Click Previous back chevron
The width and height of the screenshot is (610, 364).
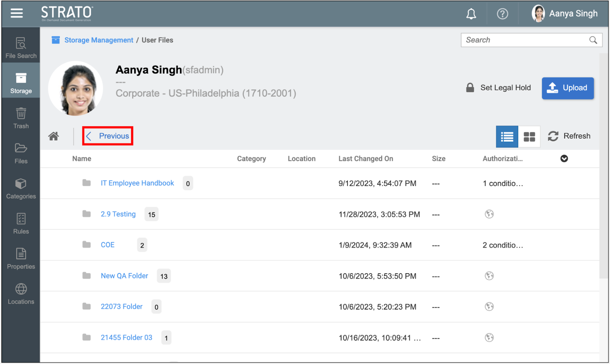pyautogui.click(x=89, y=136)
